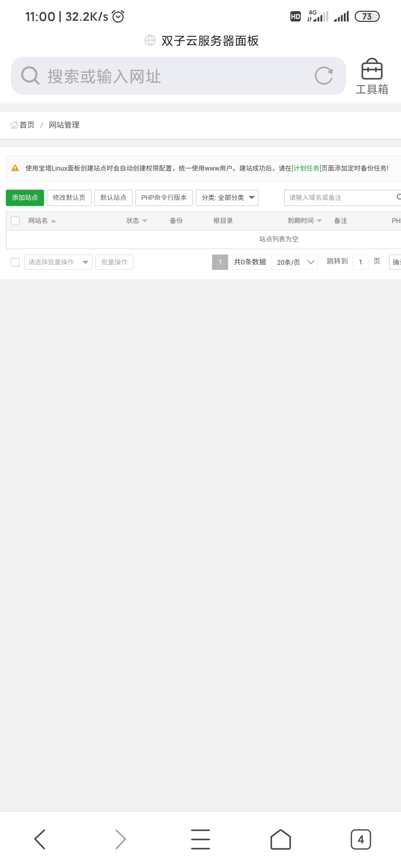Open the browser hamburger menu
Image resolution: width=401 pixels, height=868 pixels.
(x=200, y=839)
